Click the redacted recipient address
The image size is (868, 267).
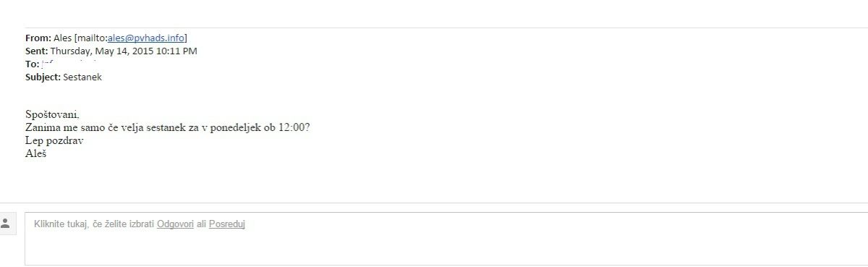69,64
